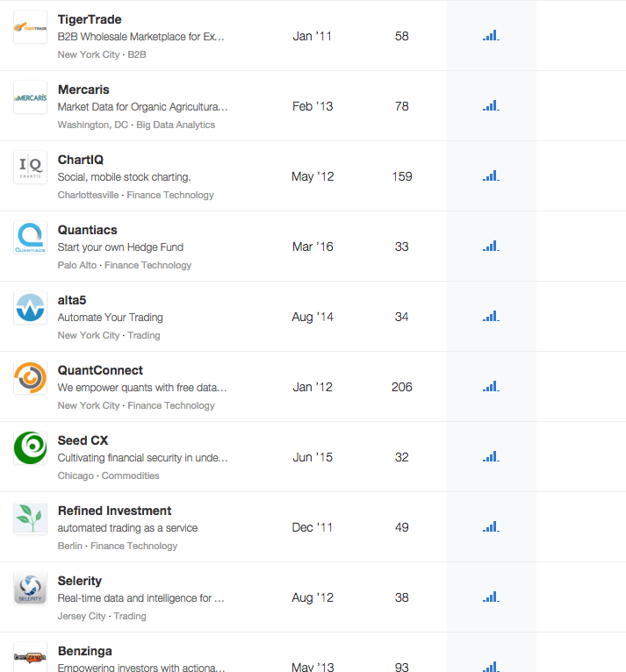Click the Jersey City location under Selerity

point(83,616)
